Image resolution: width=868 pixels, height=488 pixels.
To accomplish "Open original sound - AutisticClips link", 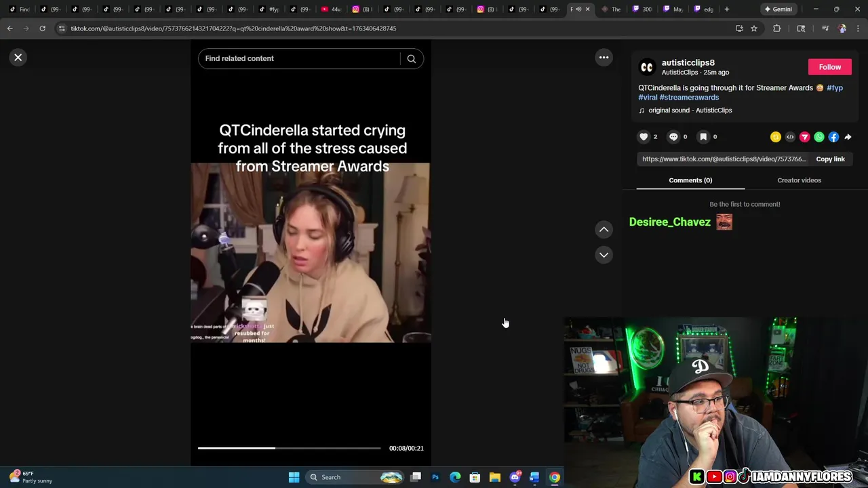I will (690, 110).
